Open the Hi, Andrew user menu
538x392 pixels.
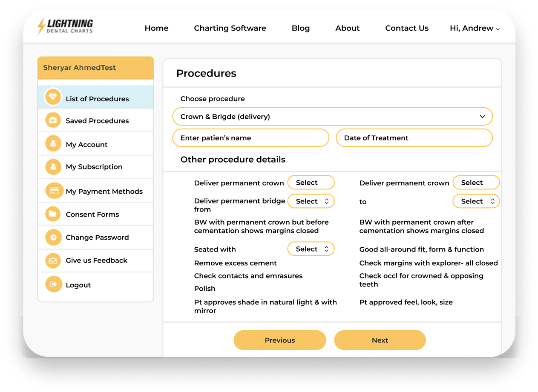click(475, 28)
